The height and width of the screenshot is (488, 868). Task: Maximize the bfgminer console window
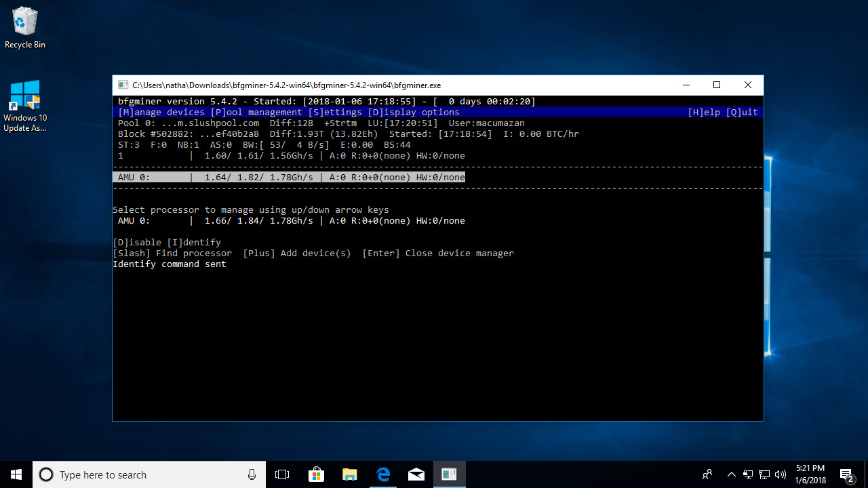[717, 85]
